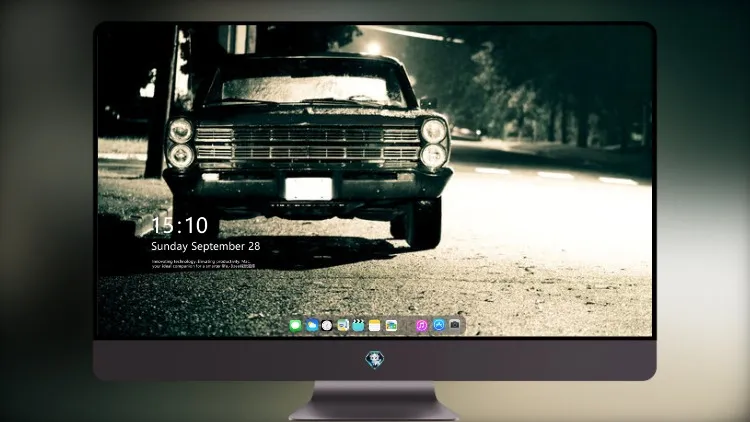Screen dimensions: 750x422
Task: Launch the teal clapperboard Videos app
Action: click(358, 325)
